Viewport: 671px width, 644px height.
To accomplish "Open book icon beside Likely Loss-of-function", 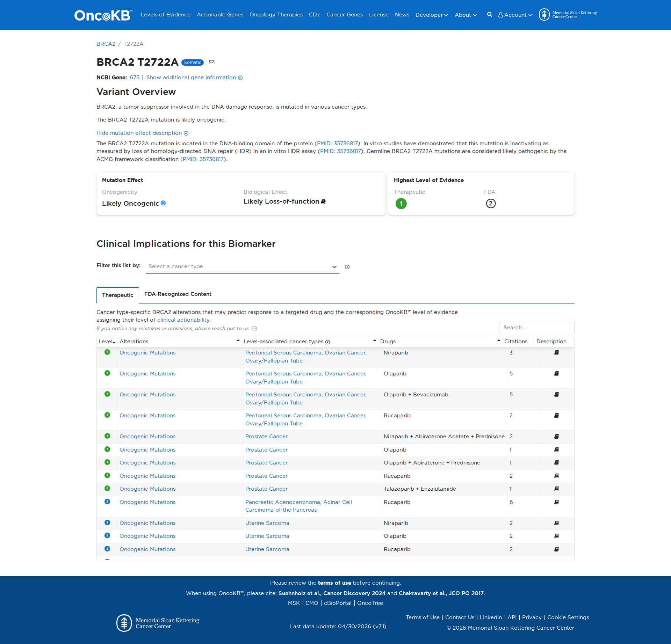I will (323, 202).
